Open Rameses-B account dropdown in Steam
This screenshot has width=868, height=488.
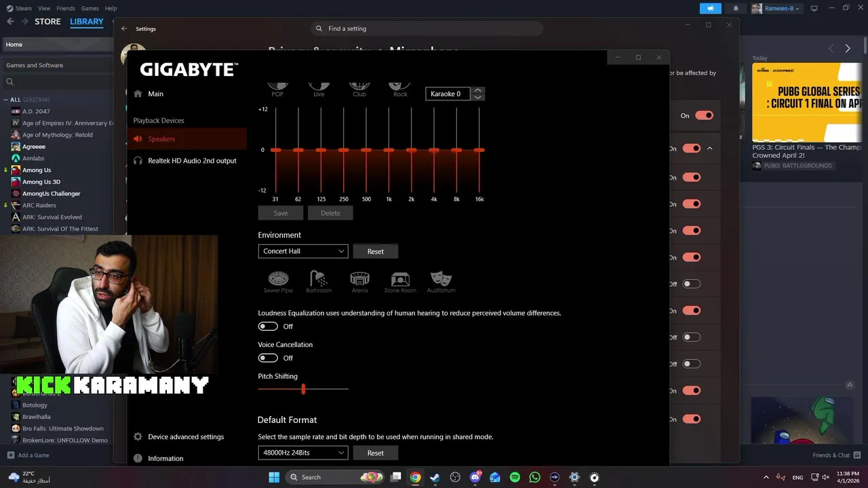[x=776, y=8]
